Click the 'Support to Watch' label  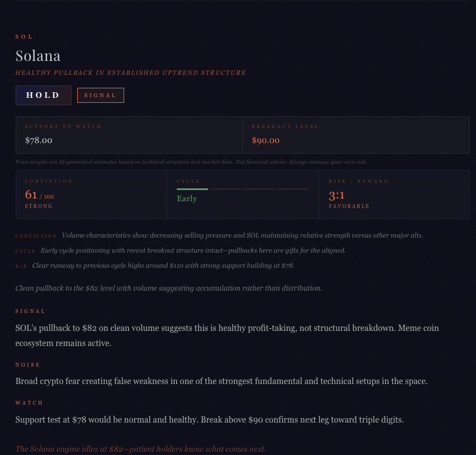(63, 126)
